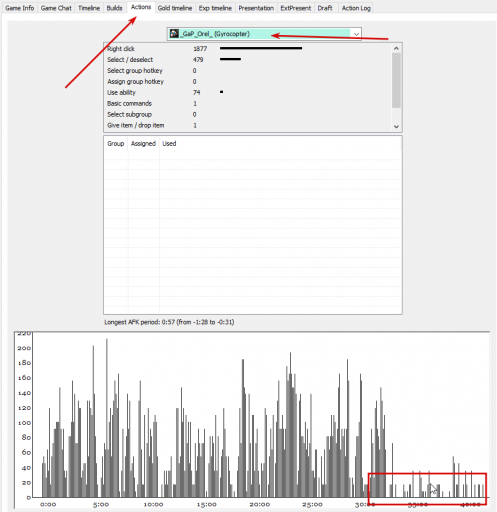Screen dimensions: 497x512
Task: Click the Group column header
Action: click(116, 144)
